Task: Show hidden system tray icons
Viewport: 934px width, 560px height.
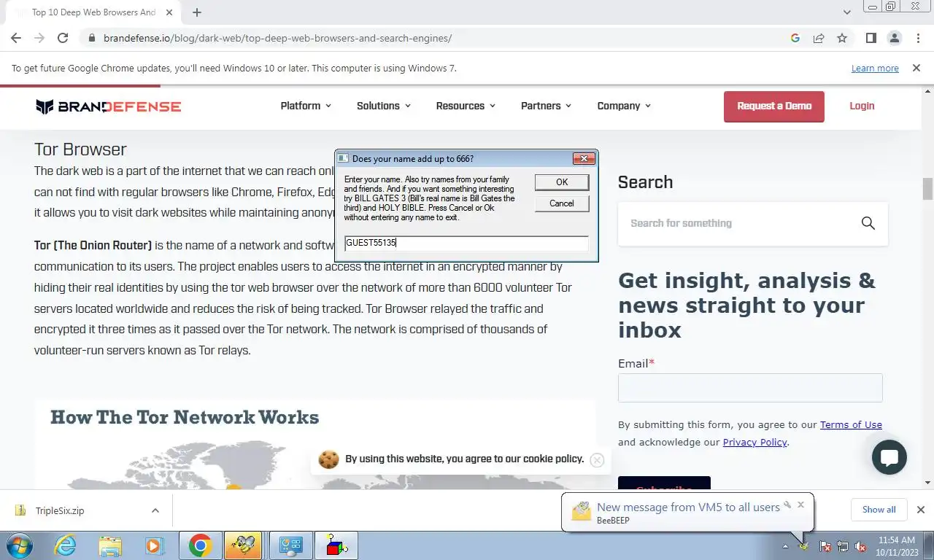Action: [x=786, y=545]
